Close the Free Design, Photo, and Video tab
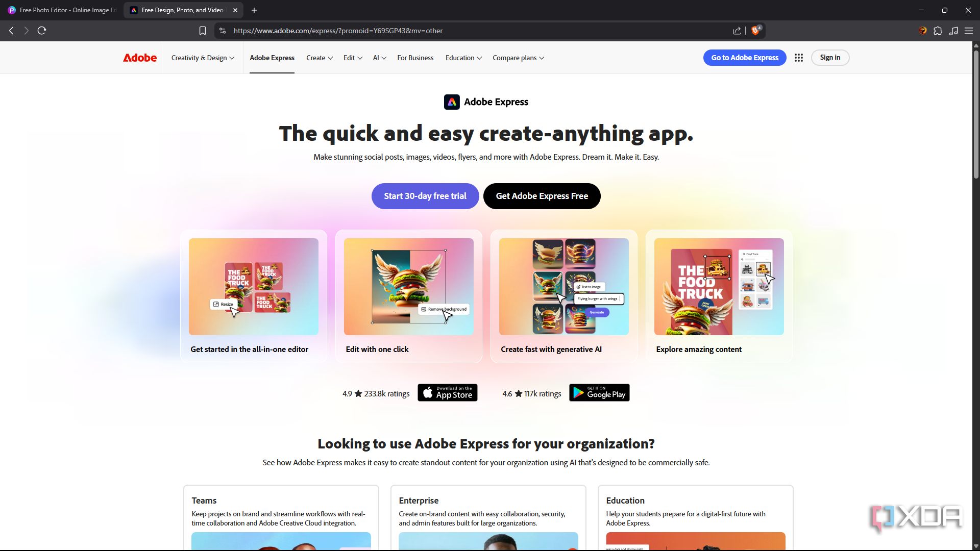The height and width of the screenshot is (551, 980). point(235,10)
